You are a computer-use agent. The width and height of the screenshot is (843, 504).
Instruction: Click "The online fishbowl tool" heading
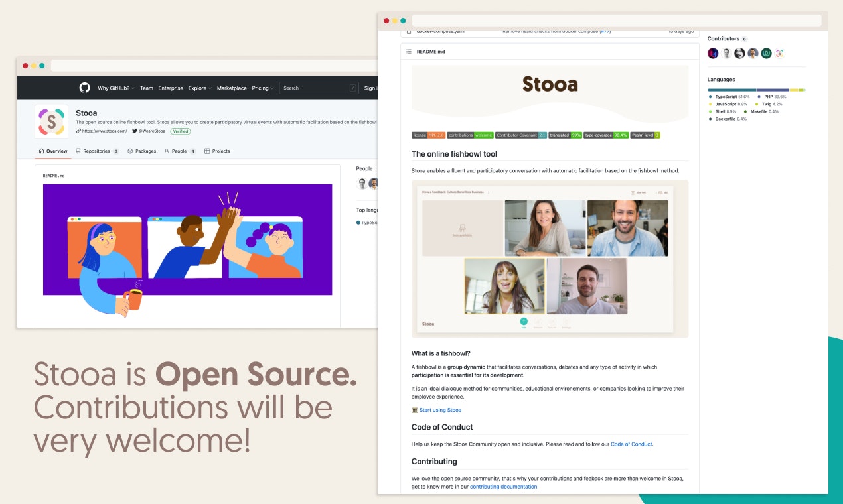tap(454, 154)
